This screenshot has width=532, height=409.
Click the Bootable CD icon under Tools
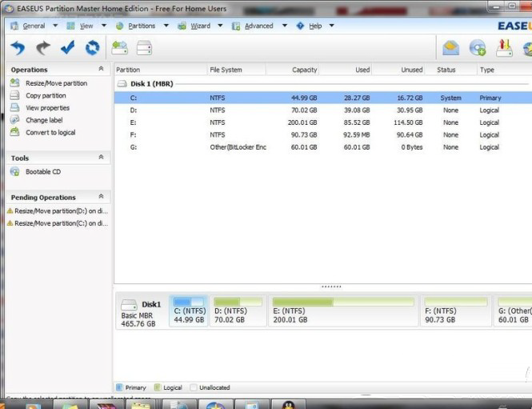click(16, 172)
